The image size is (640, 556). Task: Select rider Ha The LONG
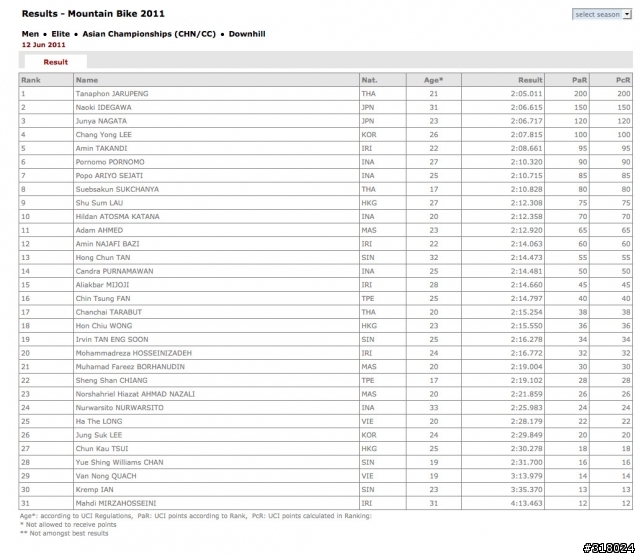point(99,422)
